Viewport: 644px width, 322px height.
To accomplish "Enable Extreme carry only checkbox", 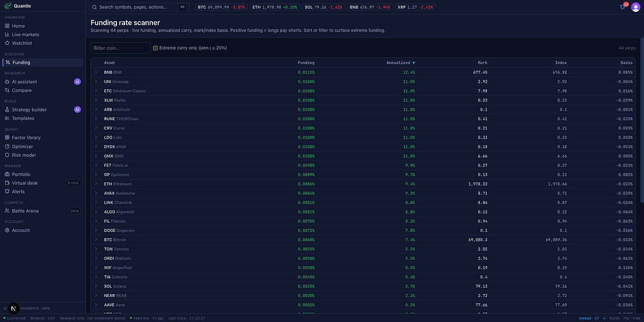I will coord(155,48).
